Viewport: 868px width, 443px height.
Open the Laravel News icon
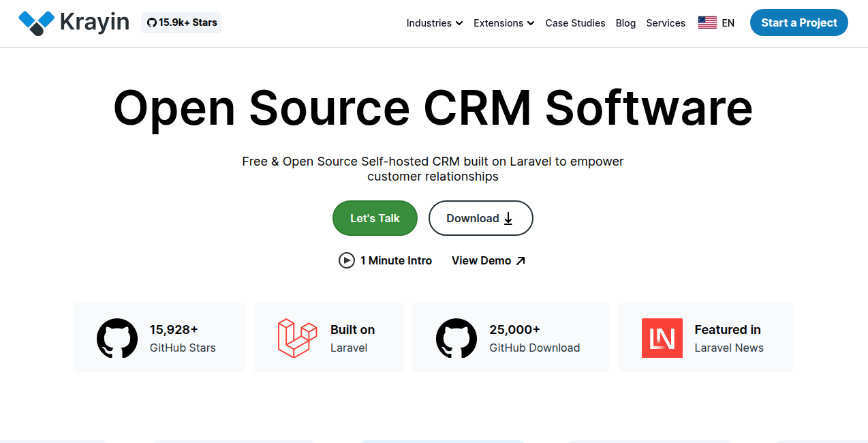click(x=662, y=337)
